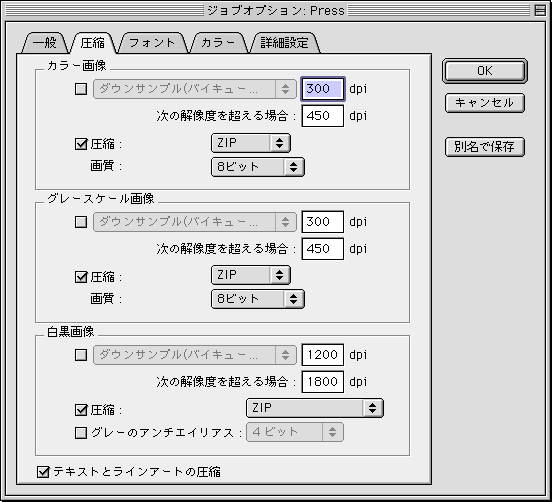Viewport: 552px width, 502px height.
Task: Toggle テキストとラインアートの圧縮 checkbox
Action: tap(43, 472)
